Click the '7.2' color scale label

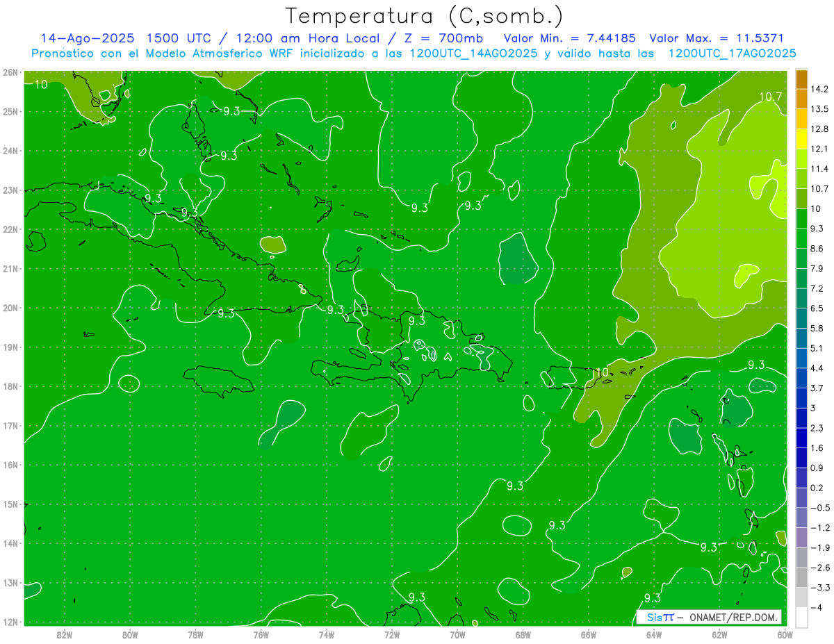click(x=817, y=288)
